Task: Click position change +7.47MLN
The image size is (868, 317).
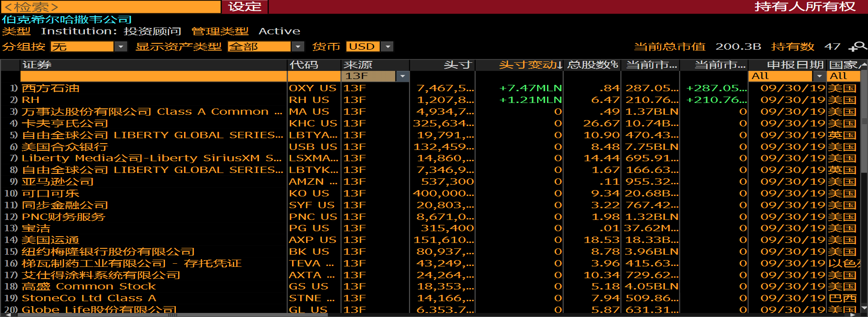Action: pos(530,88)
